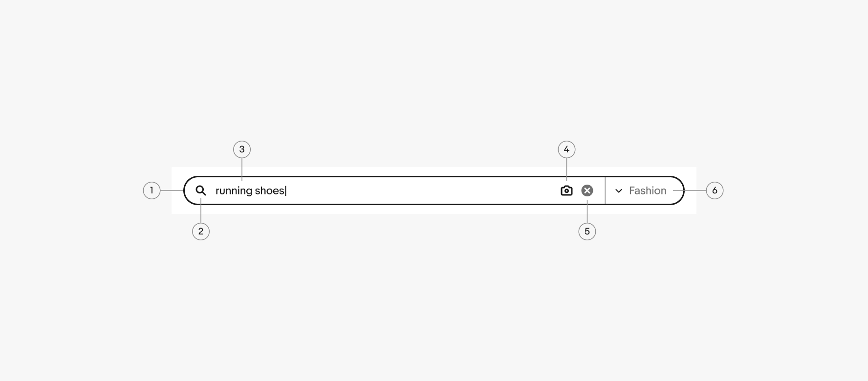Click callout circle number 4
This screenshot has height=381, width=868.
pyautogui.click(x=566, y=149)
